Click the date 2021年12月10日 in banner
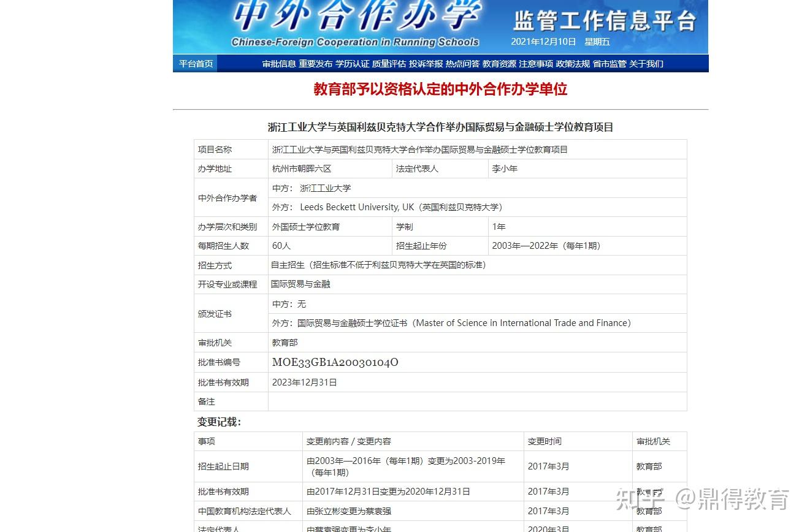Viewport: 810px width, 532px height. pos(543,42)
